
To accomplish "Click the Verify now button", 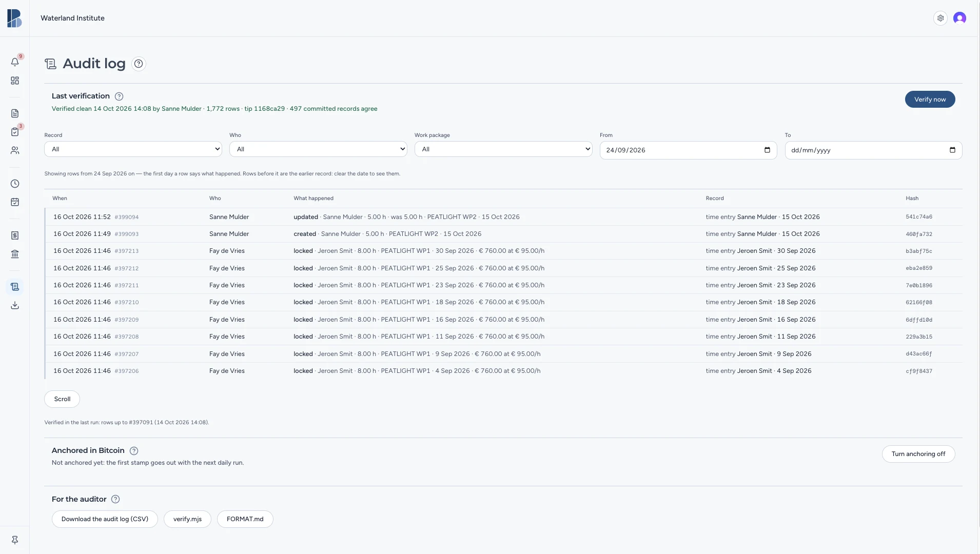I will click(x=930, y=100).
